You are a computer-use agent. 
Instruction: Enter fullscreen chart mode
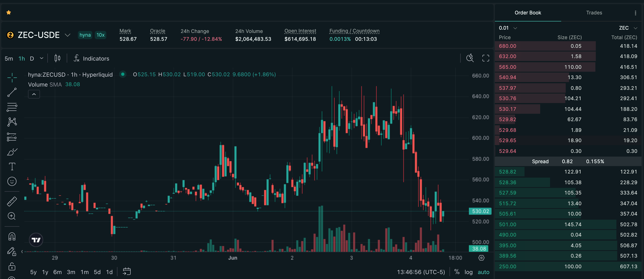click(x=486, y=58)
